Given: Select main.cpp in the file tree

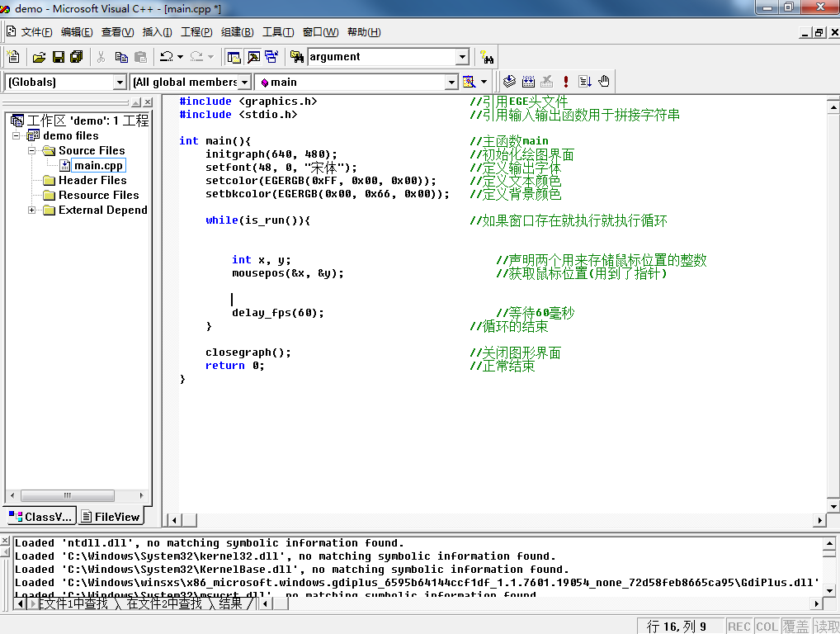Looking at the screenshot, I should [98, 166].
